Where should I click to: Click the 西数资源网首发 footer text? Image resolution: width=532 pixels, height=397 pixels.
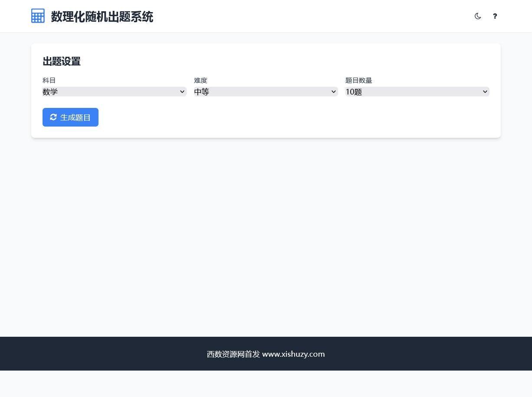tap(233, 354)
